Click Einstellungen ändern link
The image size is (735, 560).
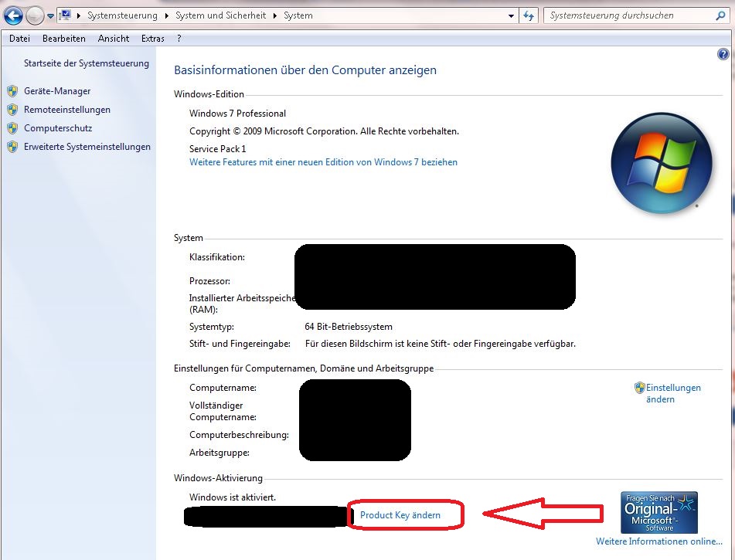[x=673, y=394]
